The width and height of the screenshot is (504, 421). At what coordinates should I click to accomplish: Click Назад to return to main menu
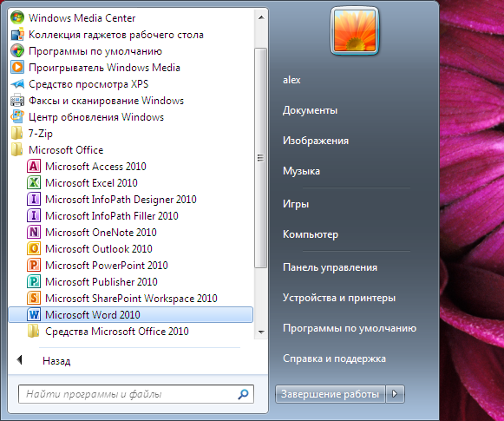click(x=56, y=361)
